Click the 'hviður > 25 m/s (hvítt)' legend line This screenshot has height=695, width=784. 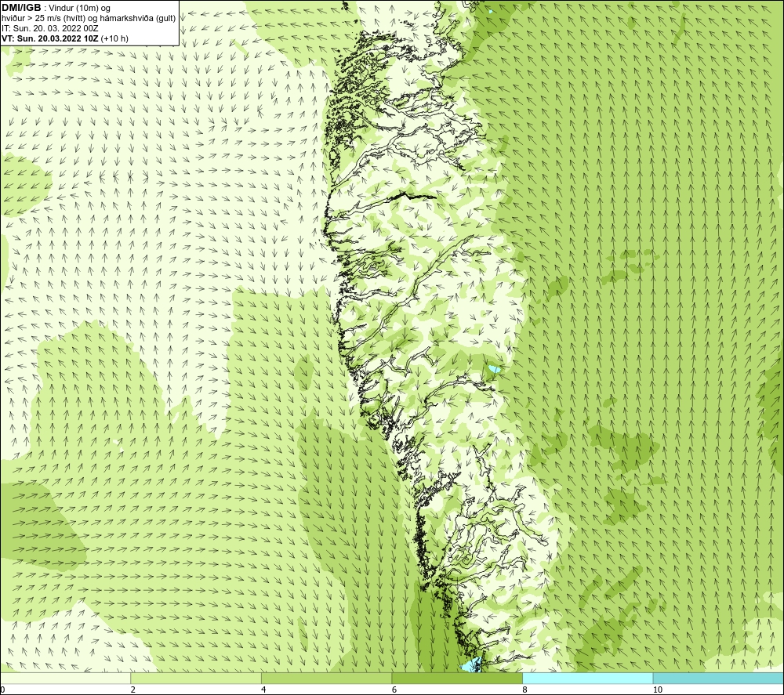(x=89, y=19)
